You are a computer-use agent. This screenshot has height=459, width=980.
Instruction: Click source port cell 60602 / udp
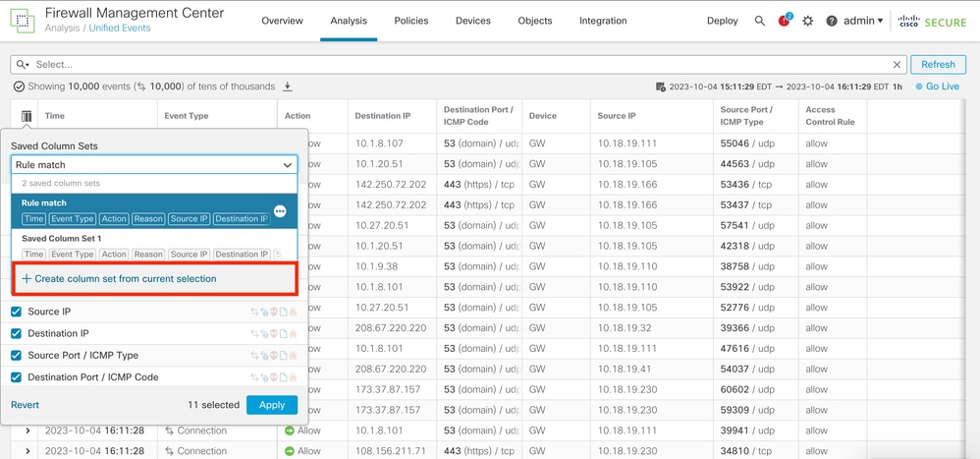(747, 389)
